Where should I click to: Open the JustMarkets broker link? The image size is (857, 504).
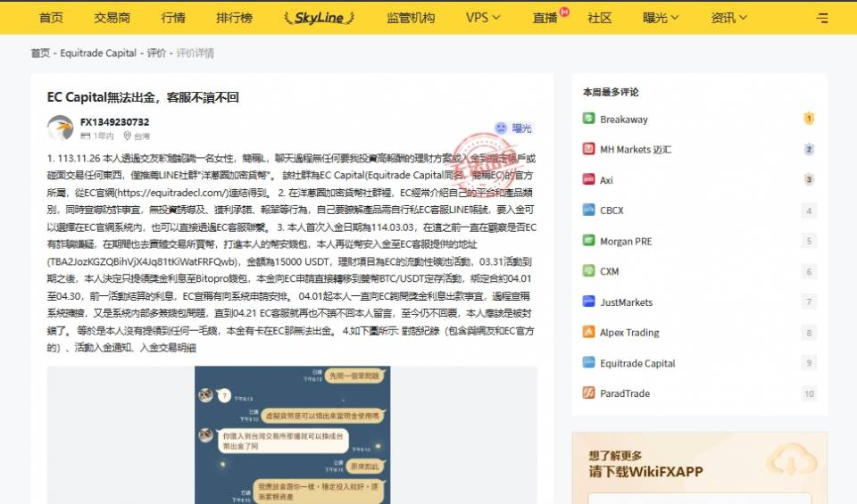click(x=627, y=302)
